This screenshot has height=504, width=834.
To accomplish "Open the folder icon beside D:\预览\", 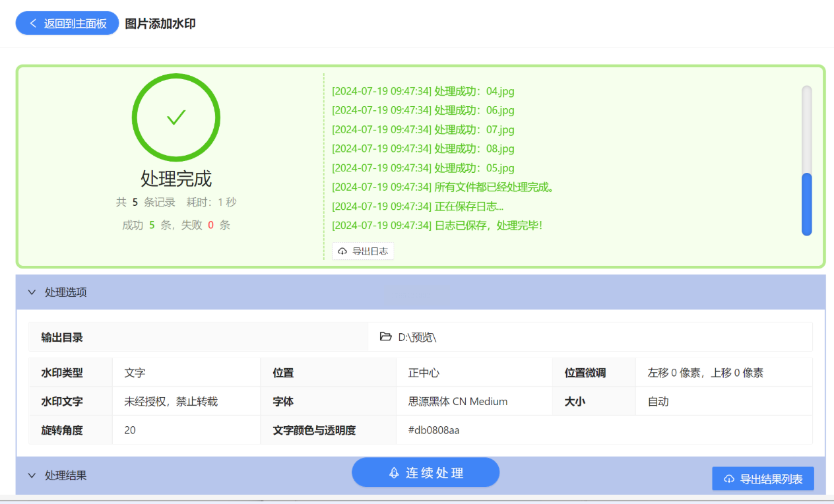I will click(386, 337).
